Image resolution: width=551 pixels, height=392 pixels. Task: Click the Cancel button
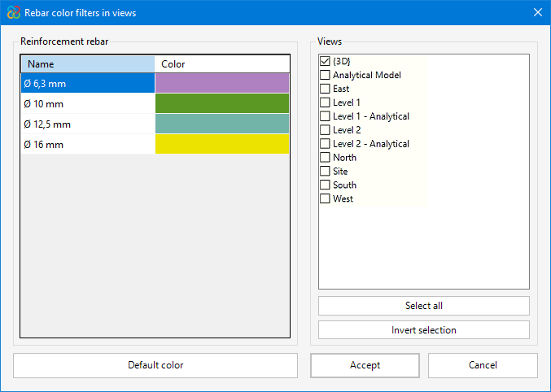point(483,365)
